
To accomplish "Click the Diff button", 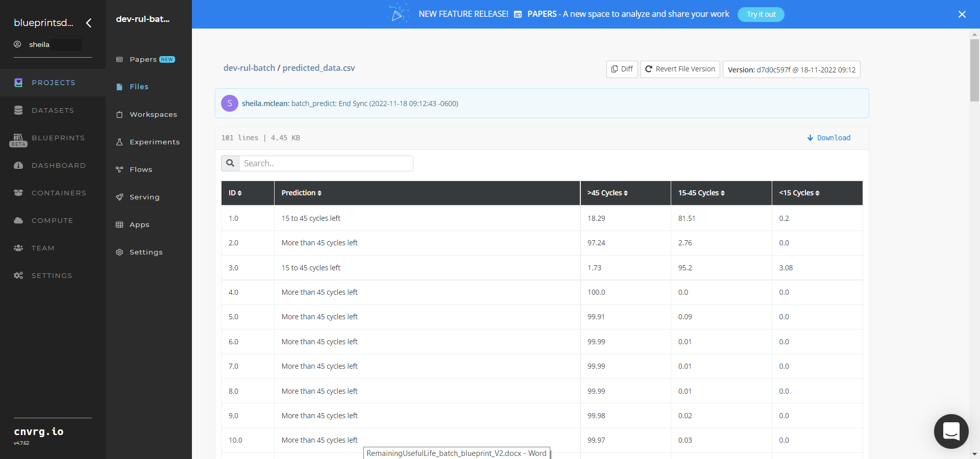I will point(622,69).
